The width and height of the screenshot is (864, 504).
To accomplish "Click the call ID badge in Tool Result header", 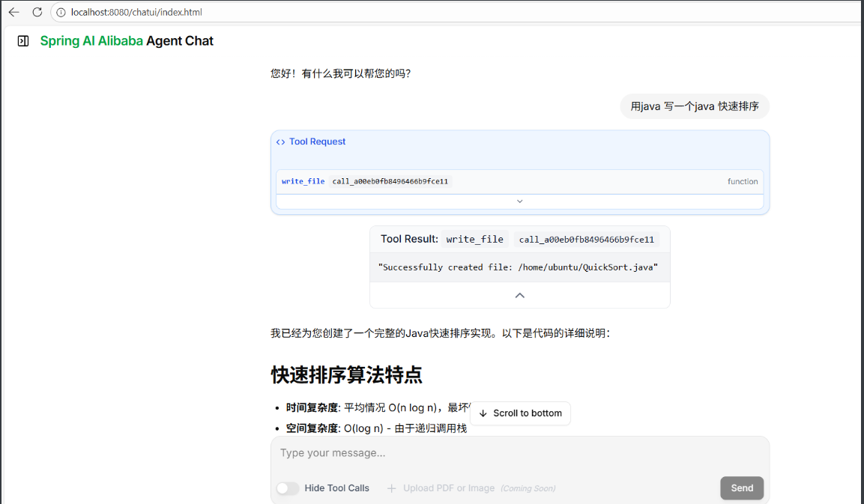I will click(586, 240).
